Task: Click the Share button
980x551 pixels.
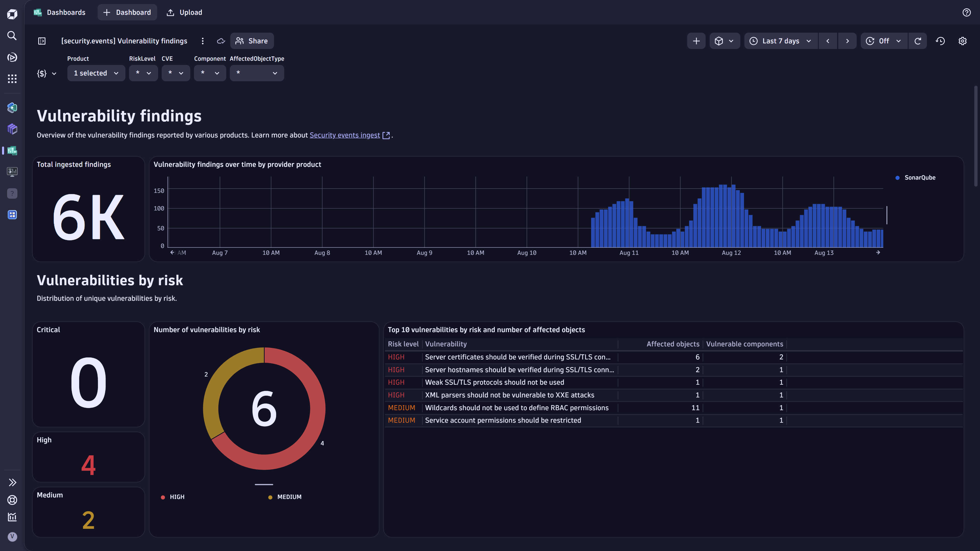Action: point(251,41)
